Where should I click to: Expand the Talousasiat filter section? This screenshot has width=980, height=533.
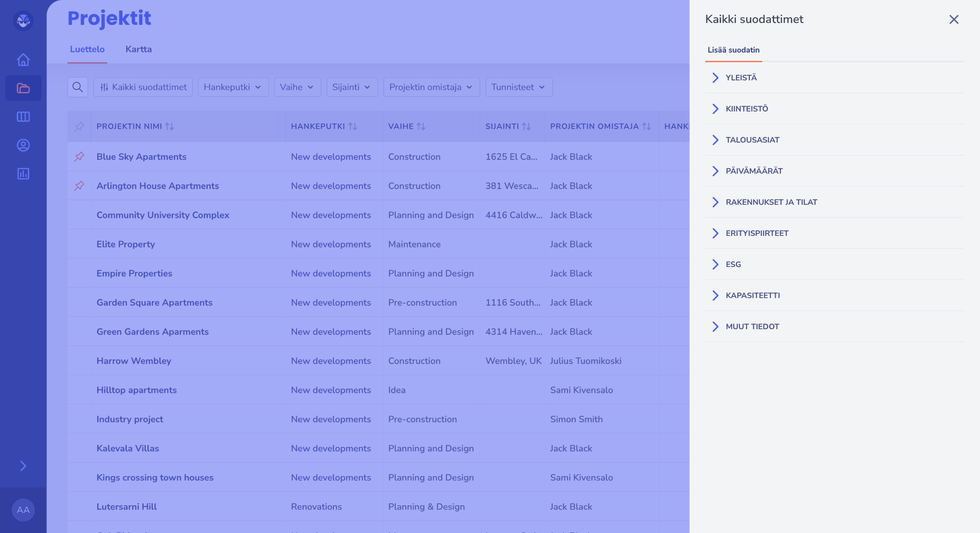(x=752, y=140)
